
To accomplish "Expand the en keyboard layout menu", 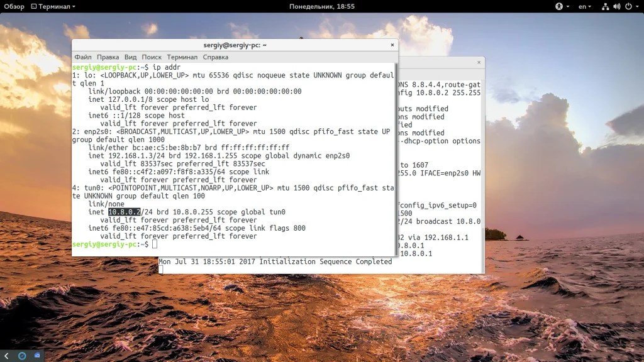I will [585, 6].
